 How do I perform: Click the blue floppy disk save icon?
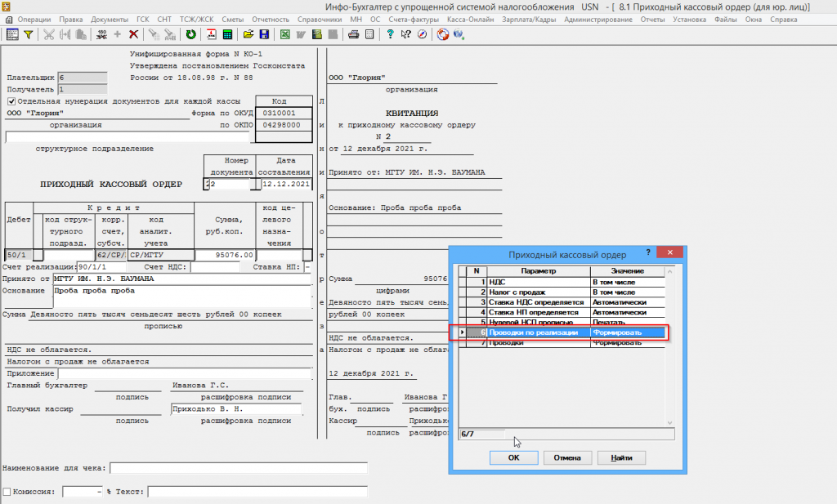coord(264,34)
